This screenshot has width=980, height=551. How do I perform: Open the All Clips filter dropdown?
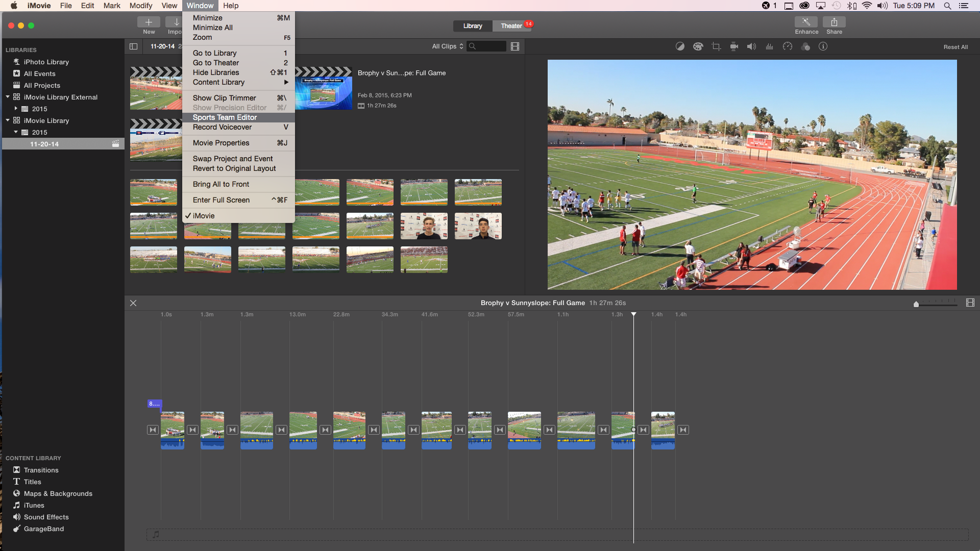pos(447,46)
